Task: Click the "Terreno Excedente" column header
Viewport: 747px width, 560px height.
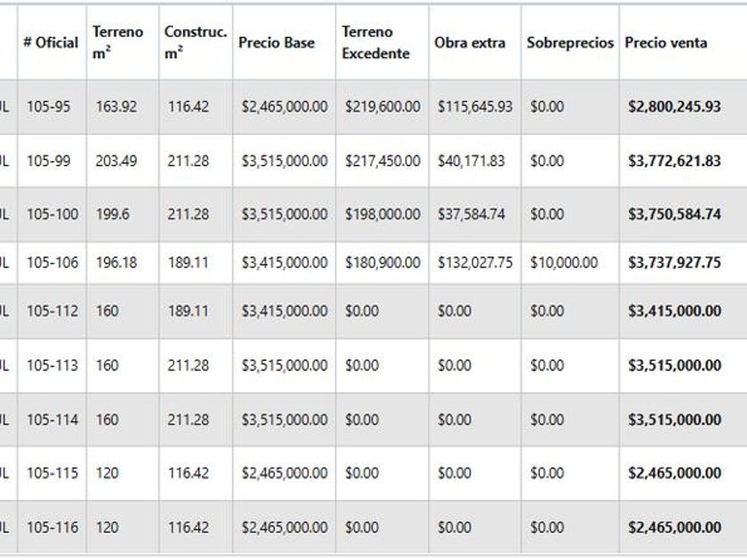Action: (x=375, y=42)
